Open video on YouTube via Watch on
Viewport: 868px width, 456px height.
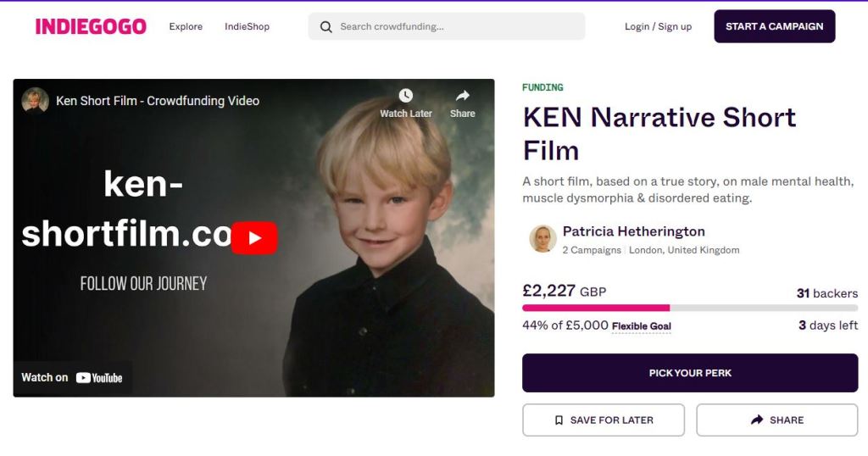click(x=73, y=378)
